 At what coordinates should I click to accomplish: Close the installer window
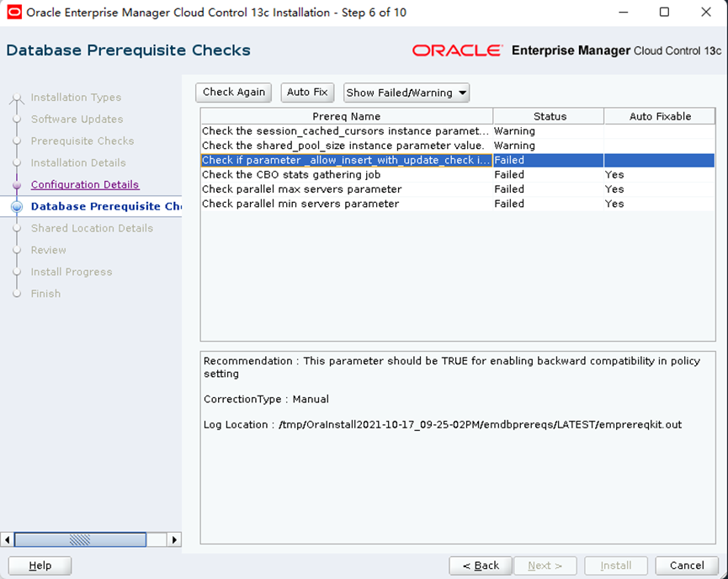[x=706, y=12]
